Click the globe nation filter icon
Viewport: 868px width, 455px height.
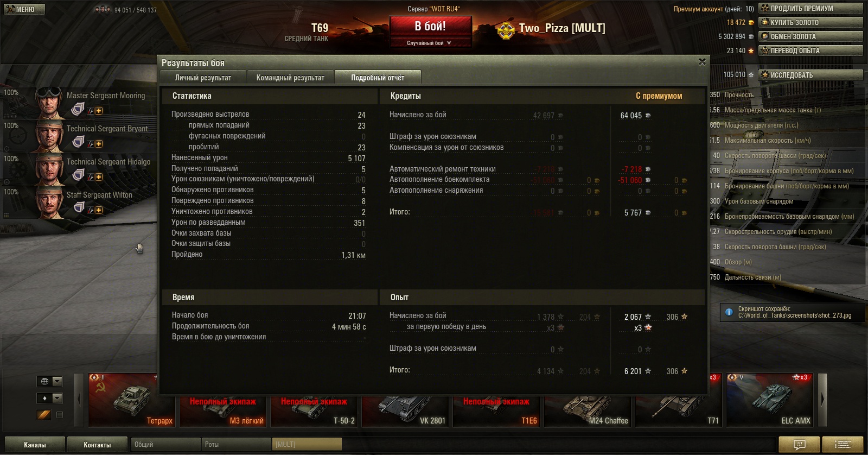pos(44,381)
